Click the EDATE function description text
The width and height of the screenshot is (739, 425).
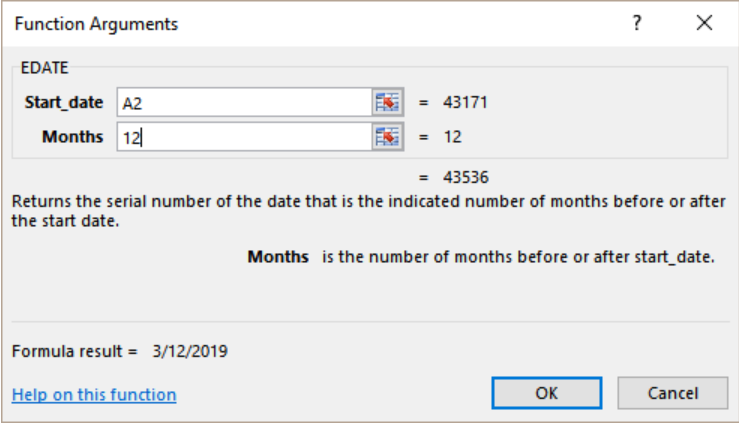369,211
